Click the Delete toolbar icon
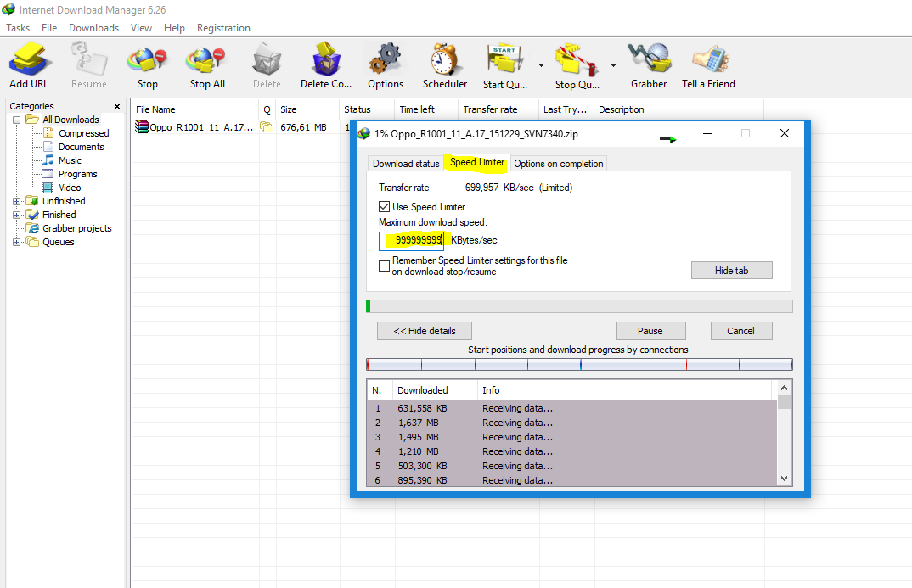The width and height of the screenshot is (912, 588). coord(267,60)
